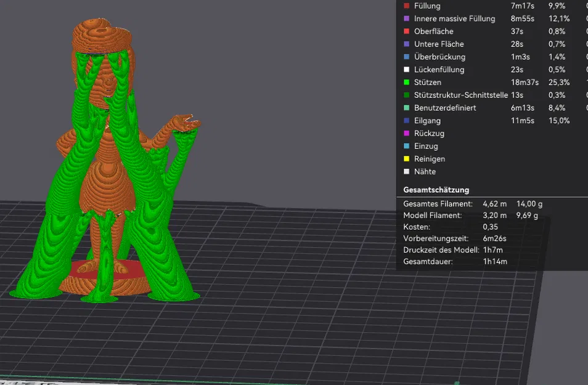Click the red Füllung color square
The height and width of the screenshot is (385, 588).
click(x=406, y=6)
